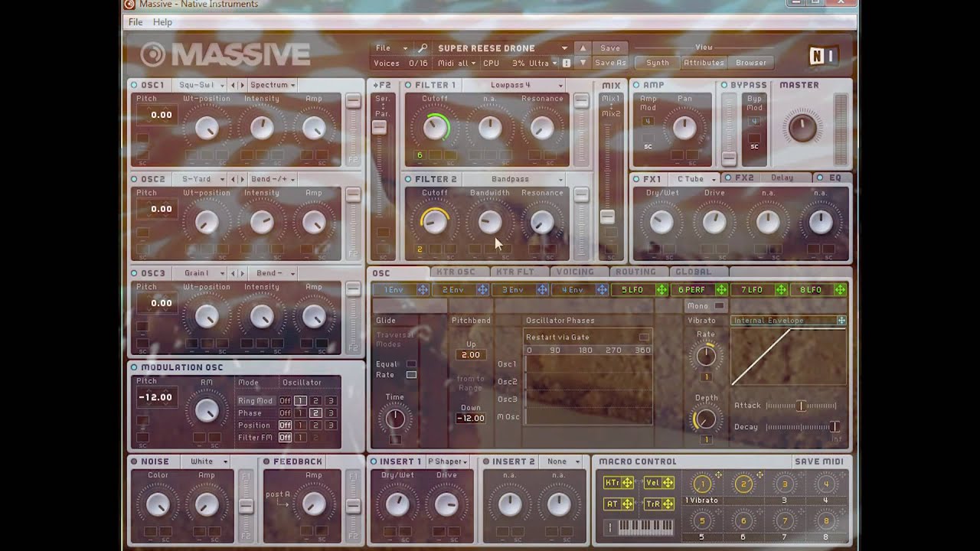Click OSC2 next wavetable arrow
Screen dimensions: 980x551
pyautogui.click(x=243, y=179)
